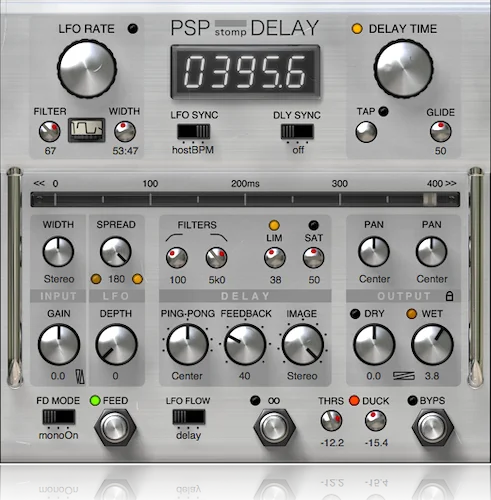
Task: Click the large DELAY TIME knob
Action: pos(403,68)
